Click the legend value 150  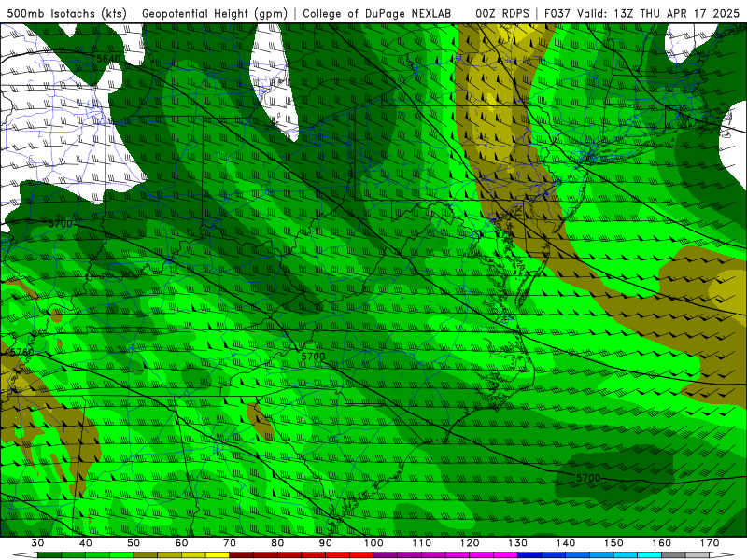point(613,543)
